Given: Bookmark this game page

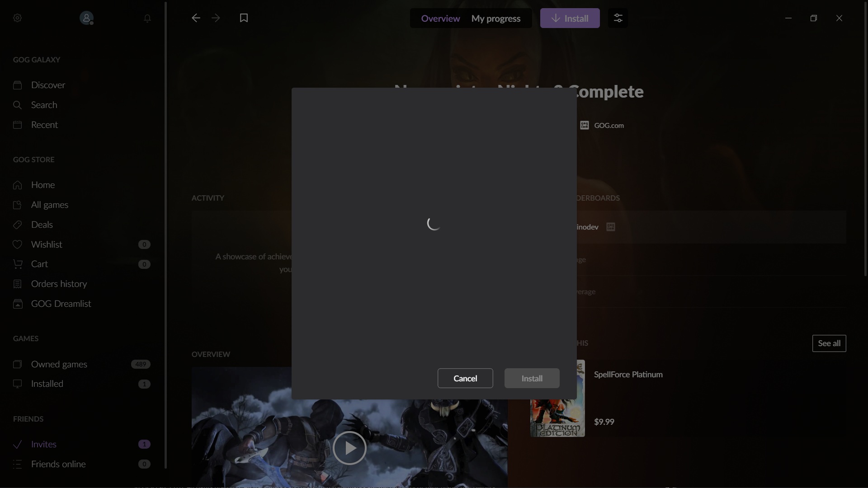Looking at the screenshot, I should click(x=244, y=18).
